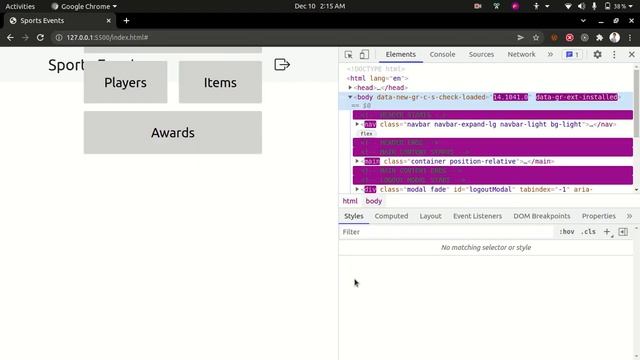Open the Awards card
The image size is (640, 360).
(173, 133)
